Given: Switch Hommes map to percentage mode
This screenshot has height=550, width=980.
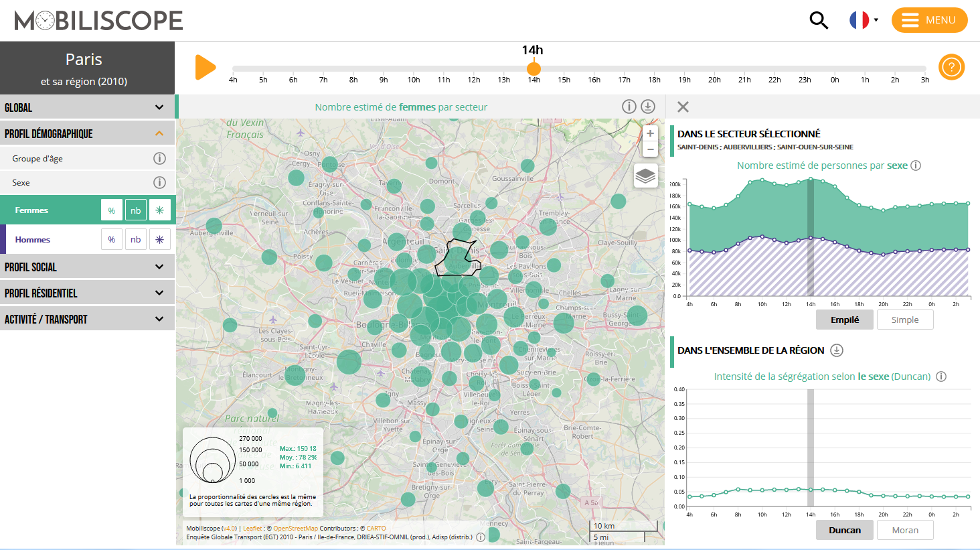Looking at the screenshot, I should tap(112, 239).
